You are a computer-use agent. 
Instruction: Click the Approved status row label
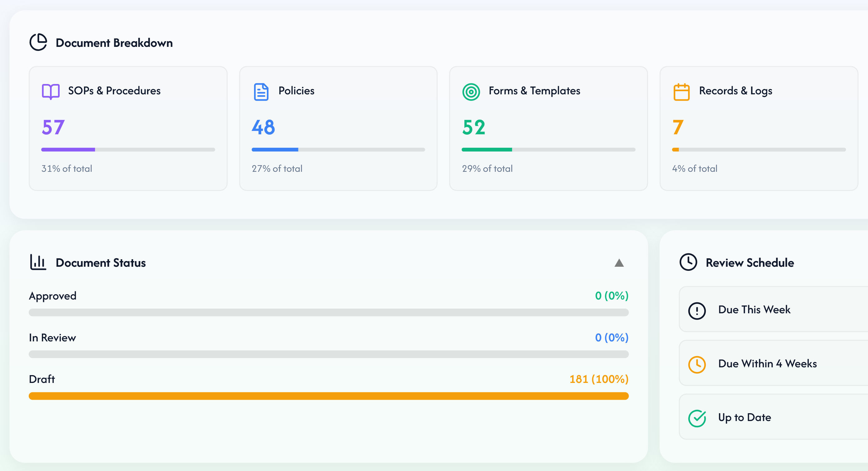click(52, 296)
